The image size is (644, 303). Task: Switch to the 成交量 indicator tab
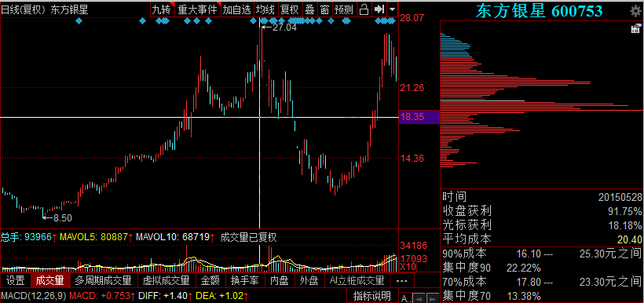[50, 281]
